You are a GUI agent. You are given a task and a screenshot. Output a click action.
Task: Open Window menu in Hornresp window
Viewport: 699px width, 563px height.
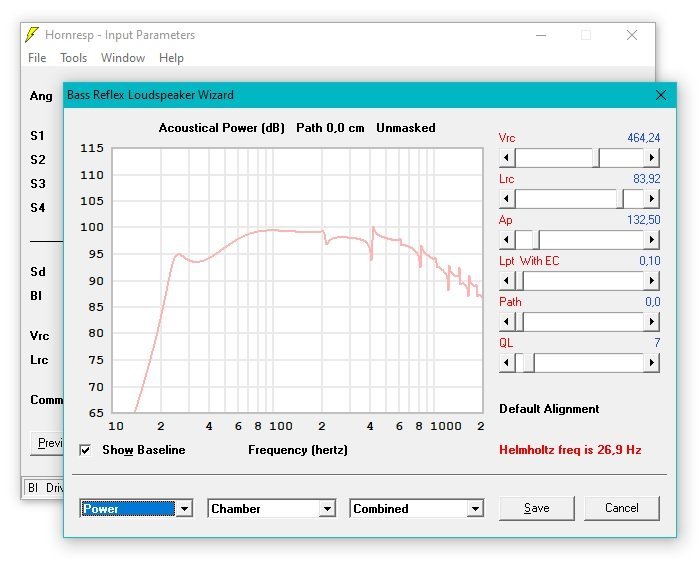point(123,58)
